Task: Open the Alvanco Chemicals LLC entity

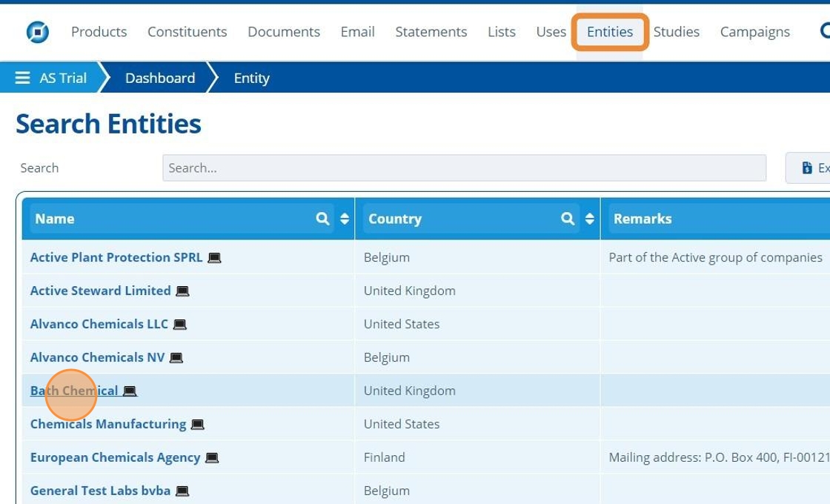Action: point(99,324)
